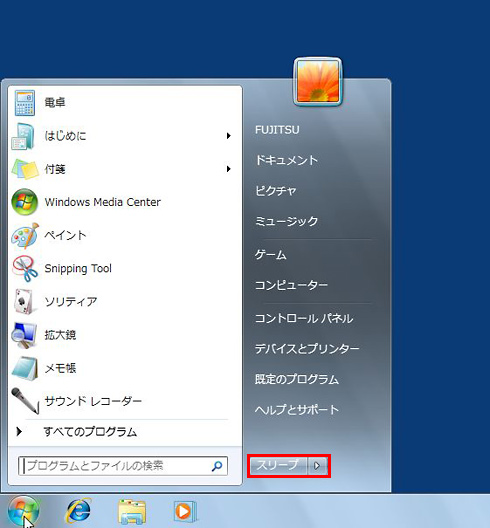The width and height of the screenshot is (490, 528).
Task: Open デバイスとプリンター
Action: pyautogui.click(x=307, y=349)
